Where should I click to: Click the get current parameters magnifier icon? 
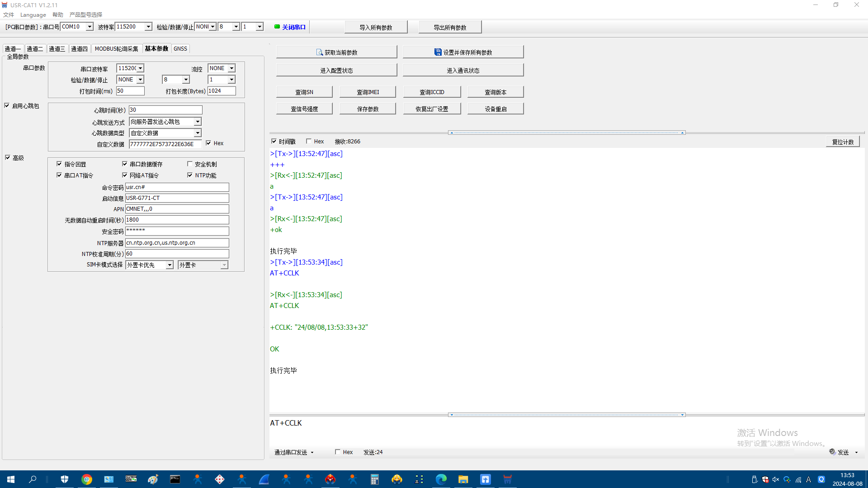click(x=320, y=52)
